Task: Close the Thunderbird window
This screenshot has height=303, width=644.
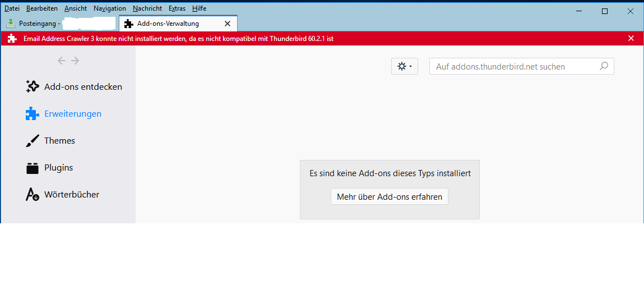Action: point(630,11)
